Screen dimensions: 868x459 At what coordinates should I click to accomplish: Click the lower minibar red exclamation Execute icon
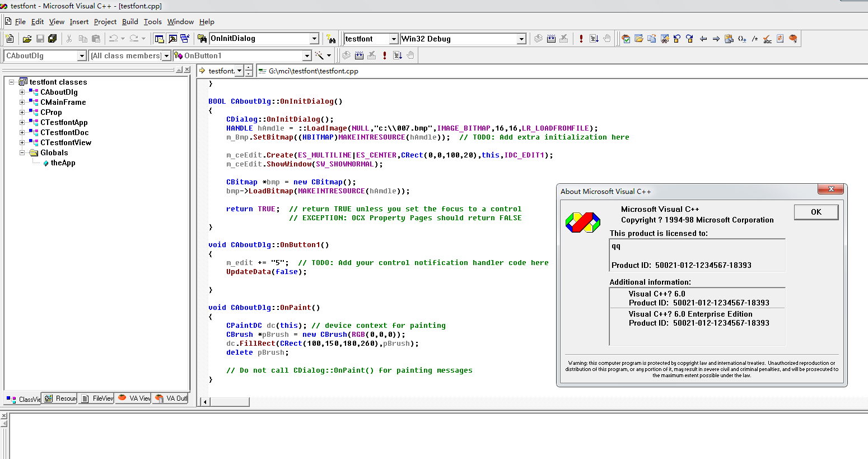click(385, 55)
